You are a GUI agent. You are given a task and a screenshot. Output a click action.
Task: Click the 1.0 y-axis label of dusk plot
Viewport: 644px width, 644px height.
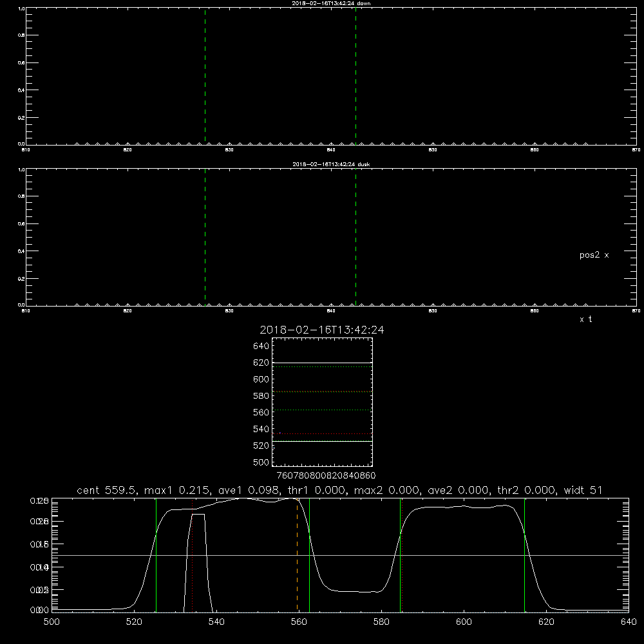(21, 169)
